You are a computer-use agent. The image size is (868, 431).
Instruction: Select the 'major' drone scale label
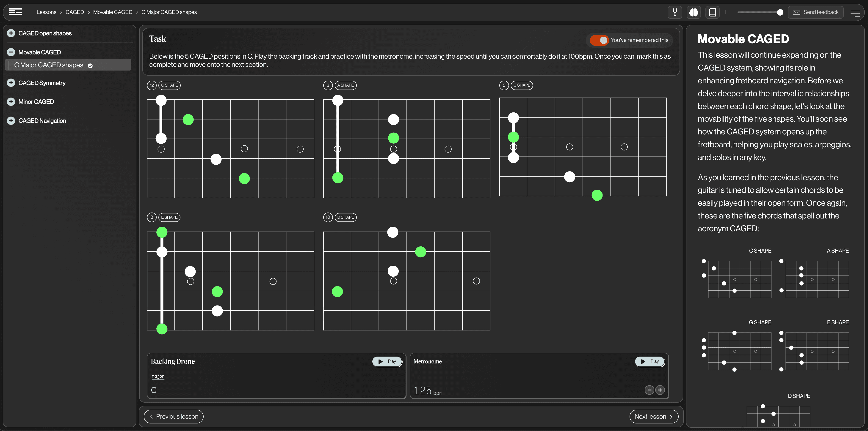pyautogui.click(x=158, y=376)
